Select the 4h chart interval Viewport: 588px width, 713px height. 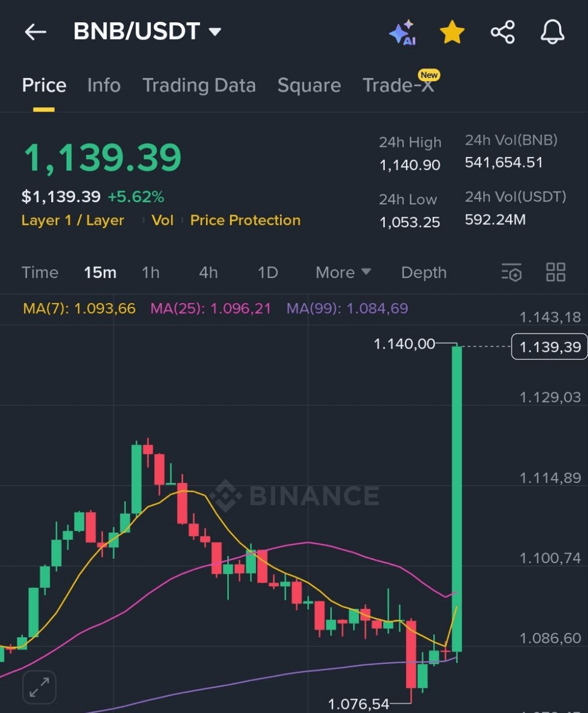[x=208, y=272]
